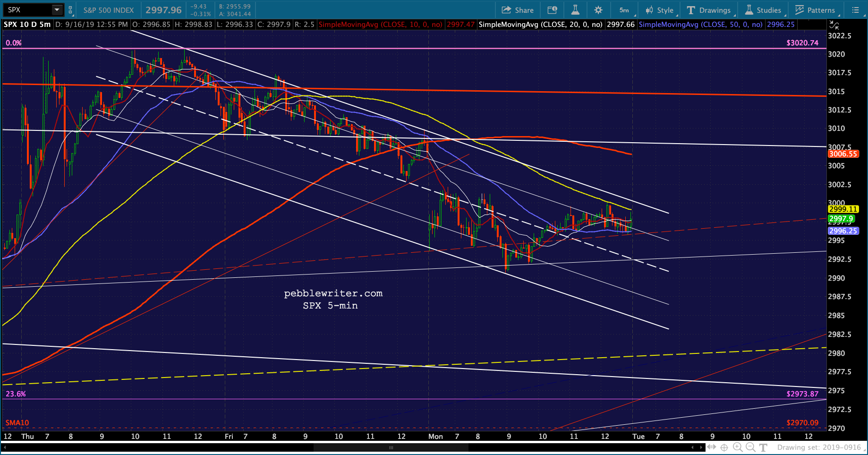
Task: Click the 2980 price axis label
Action: 836,353
